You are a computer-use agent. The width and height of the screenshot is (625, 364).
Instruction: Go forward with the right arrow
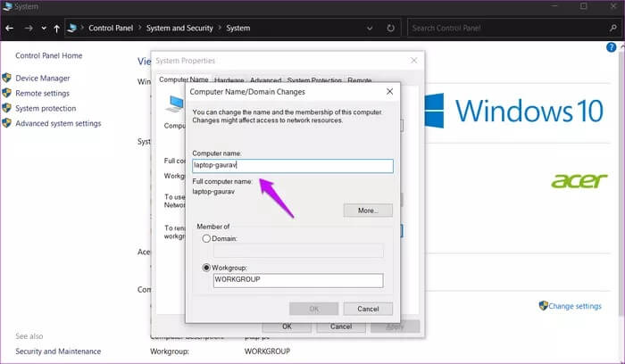(x=29, y=29)
